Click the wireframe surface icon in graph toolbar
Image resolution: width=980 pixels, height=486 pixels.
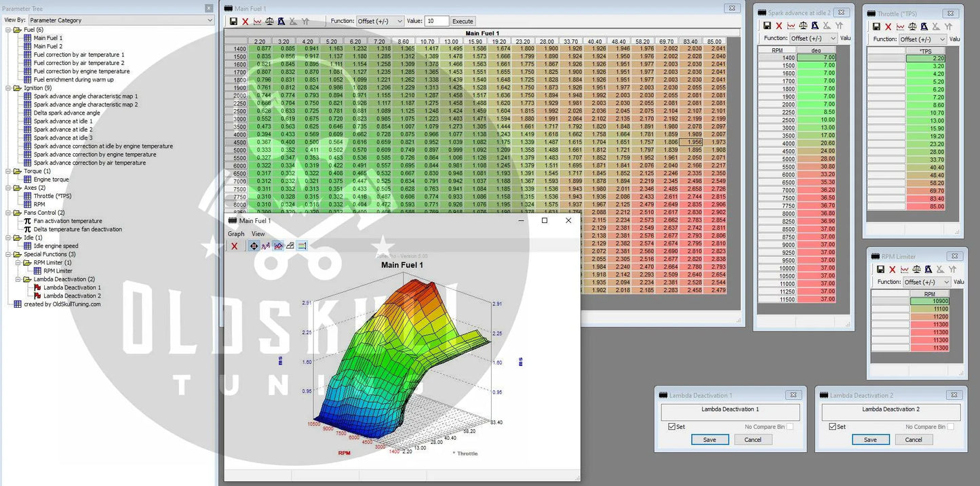290,246
